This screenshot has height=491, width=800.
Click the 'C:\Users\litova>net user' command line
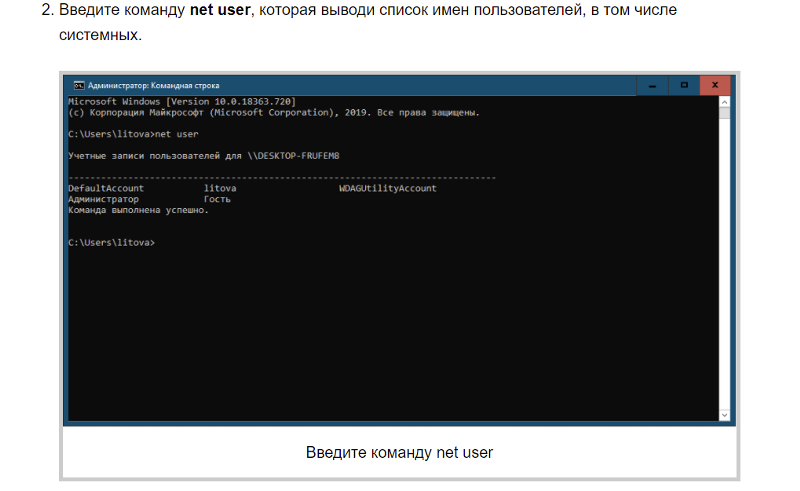133,134
